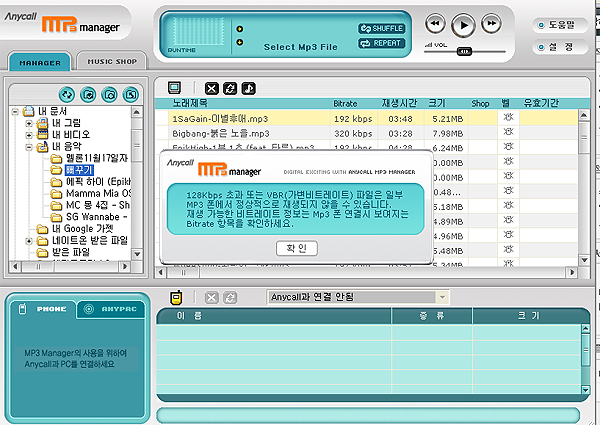The height and width of the screenshot is (425, 600).
Task: Click the monitor icon in file toolbar
Action: (x=174, y=88)
